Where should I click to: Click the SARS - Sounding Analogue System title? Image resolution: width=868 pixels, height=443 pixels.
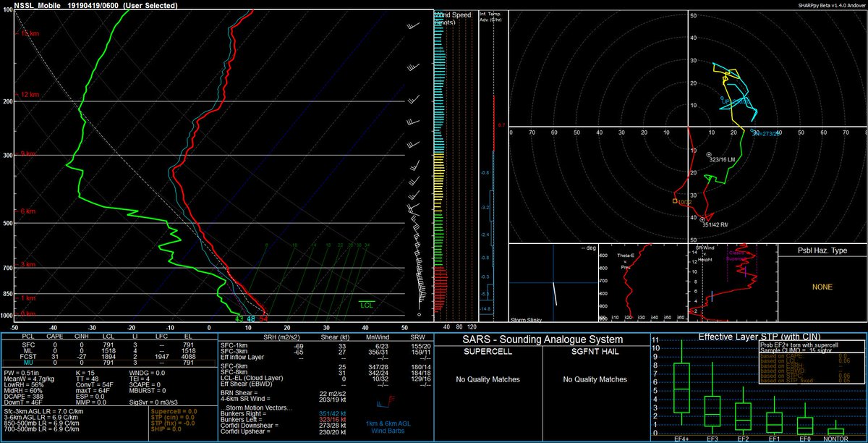point(542,340)
